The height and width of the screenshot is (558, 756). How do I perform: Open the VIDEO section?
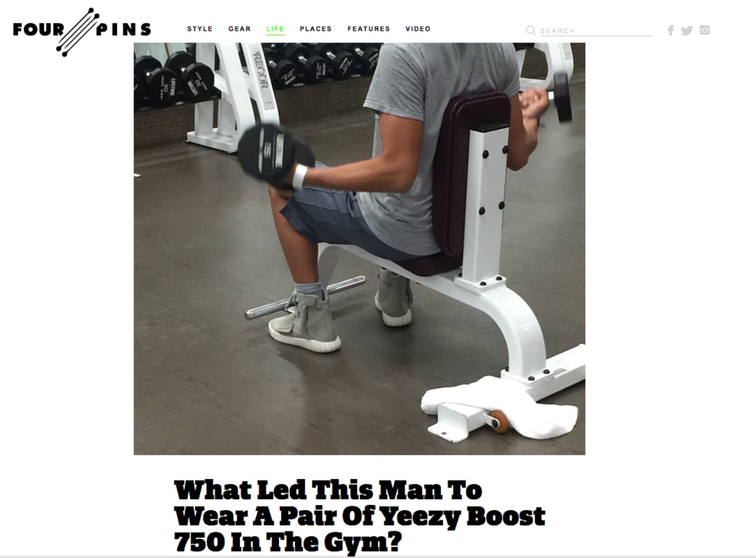[x=418, y=29]
